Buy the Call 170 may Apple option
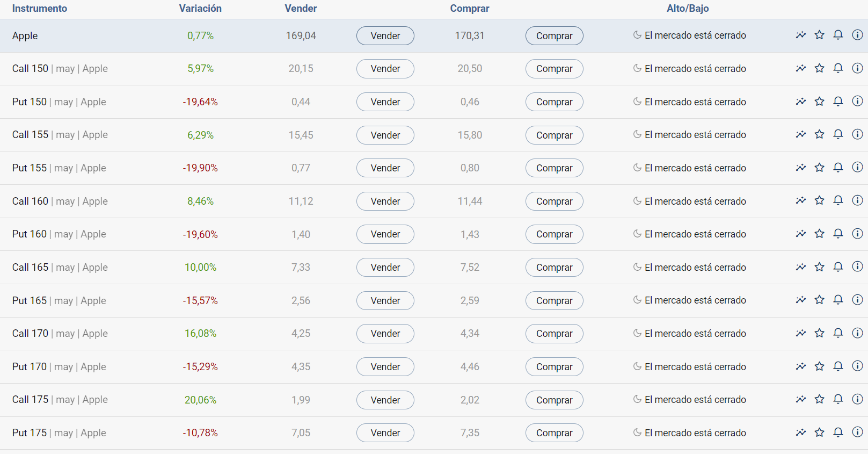Screen dimensions: 868x454 pos(555,334)
